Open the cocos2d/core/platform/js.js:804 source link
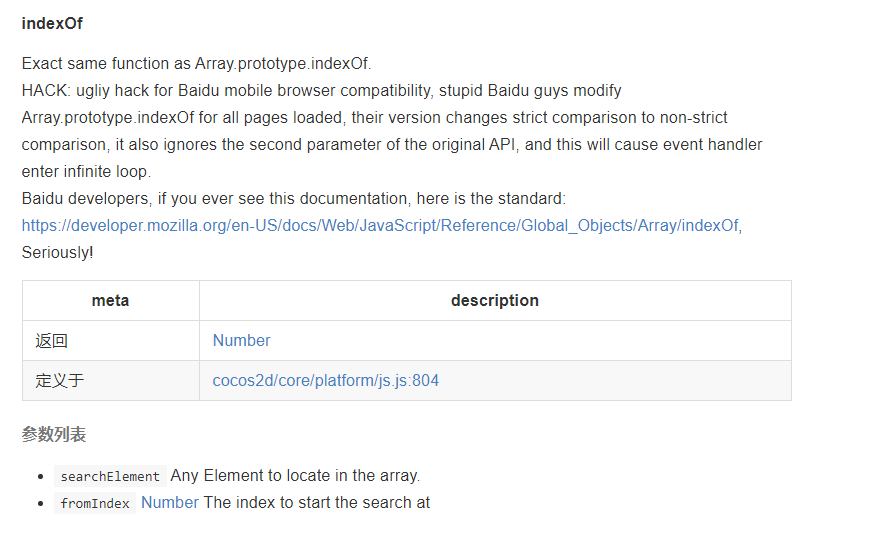This screenshot has height=533, width=891. (x=325, y=381)
